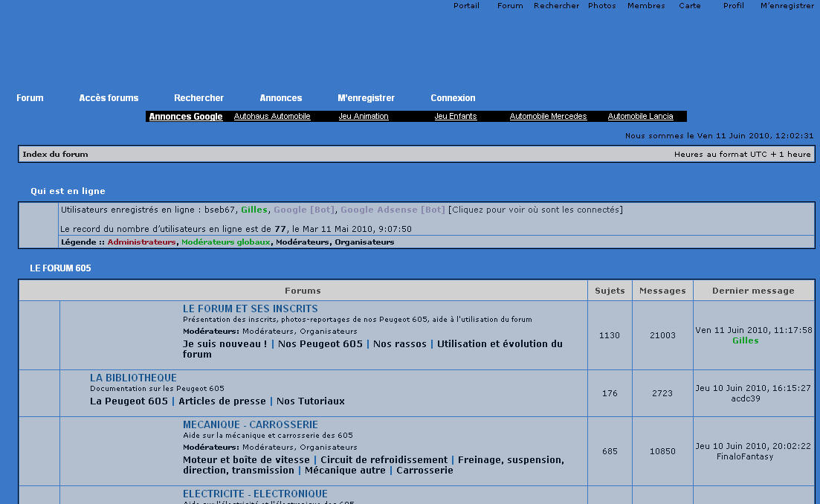820x504 pixels.
Task: Open LE FORUM ET SES INSCRITS forum
Action: click(250, 308)
